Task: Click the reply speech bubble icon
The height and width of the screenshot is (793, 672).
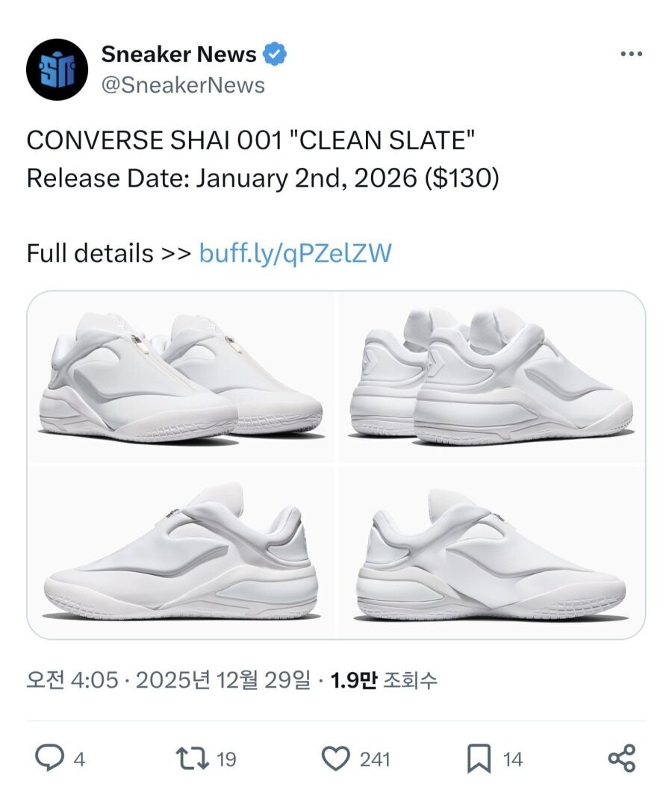Action: click(50, 759)
